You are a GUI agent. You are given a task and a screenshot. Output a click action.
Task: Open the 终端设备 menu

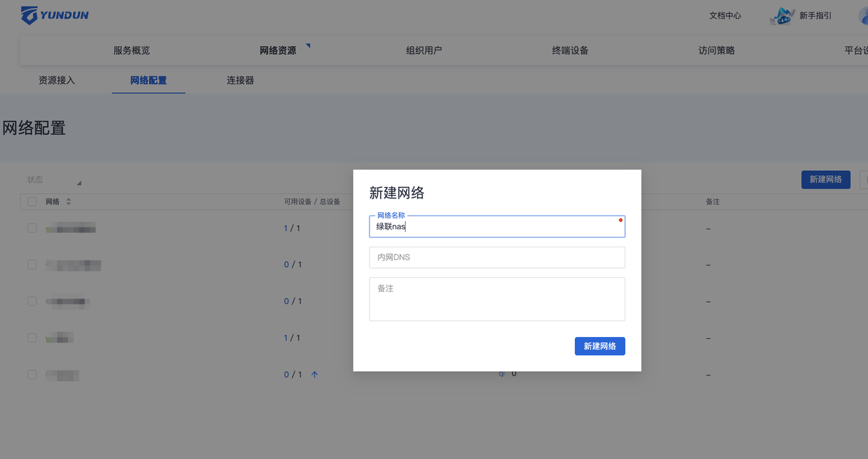coord(570,51)
